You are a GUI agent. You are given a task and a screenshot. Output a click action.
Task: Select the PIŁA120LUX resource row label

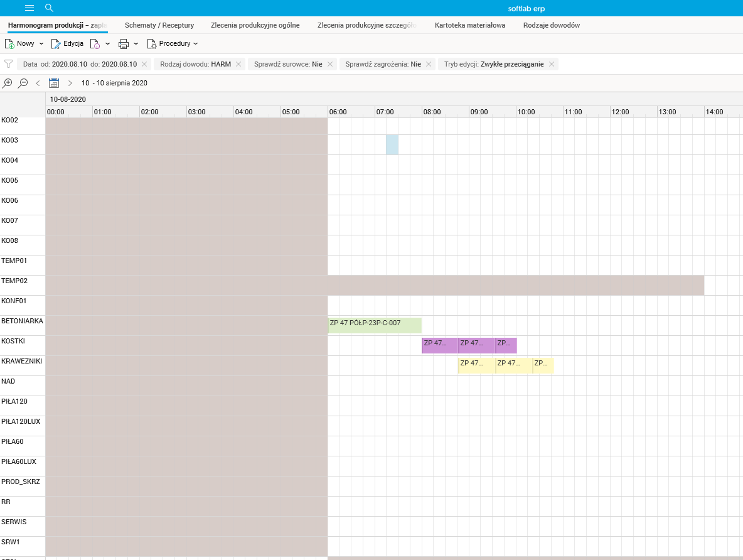[x=20, y=421]
